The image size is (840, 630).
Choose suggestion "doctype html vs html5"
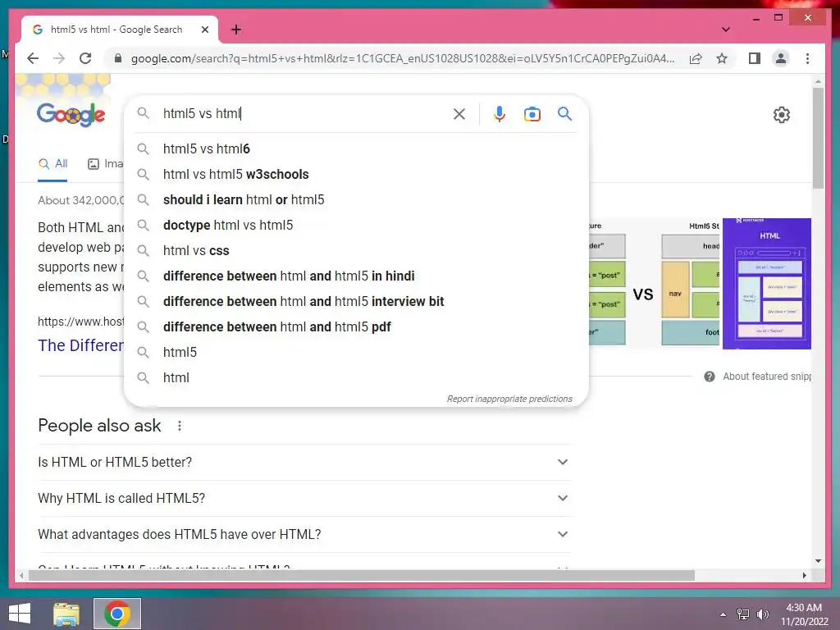tap(356, 225)
